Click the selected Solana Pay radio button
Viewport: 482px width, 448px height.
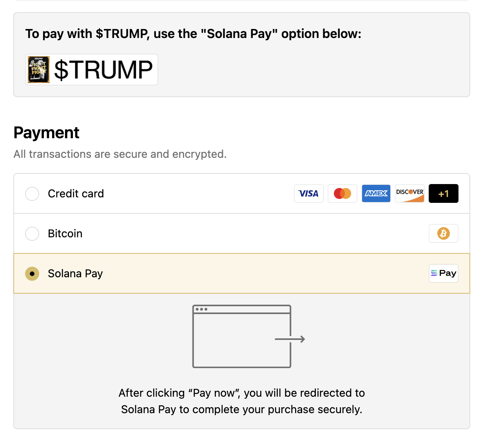pos(32,274)
